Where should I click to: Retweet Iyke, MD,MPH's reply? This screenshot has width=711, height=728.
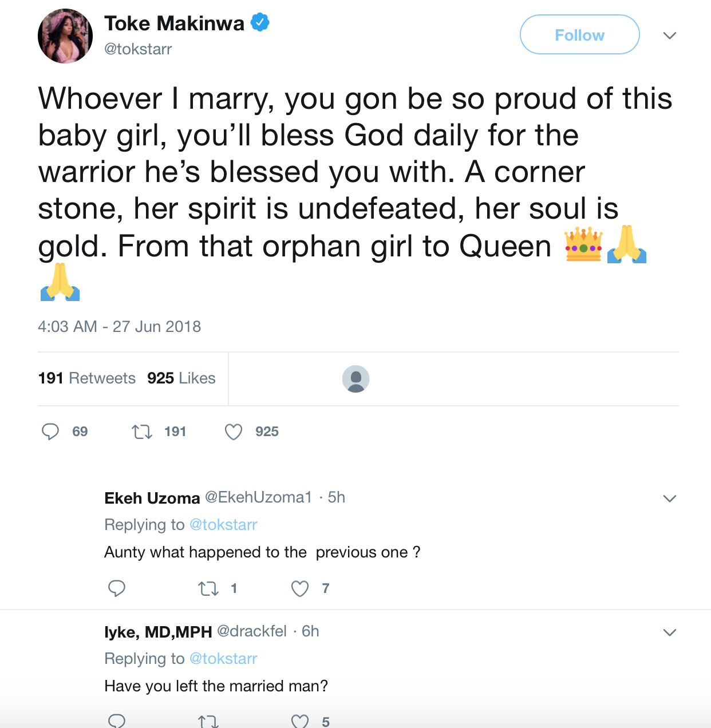[x=208, y=721]
